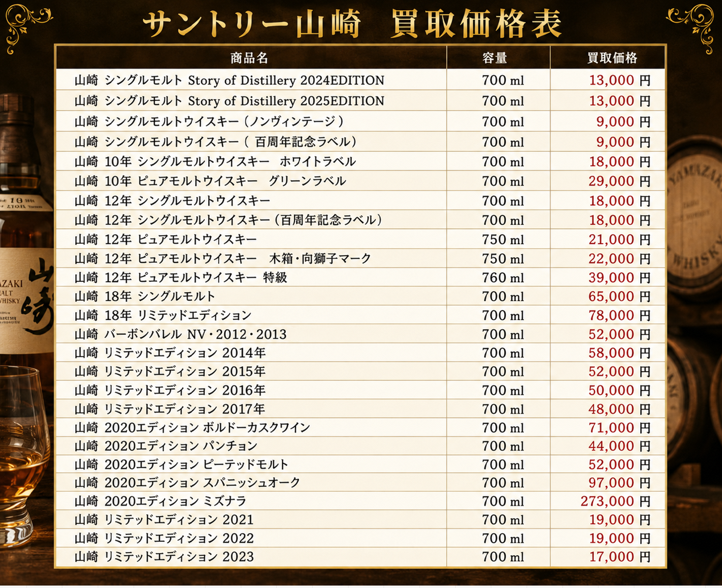Select 'シングルモルトウイスキー(ノンヴィンテージ)' product name
Image resolution: width=722 pixels, height=588 pixels.
tap(225, 122)
